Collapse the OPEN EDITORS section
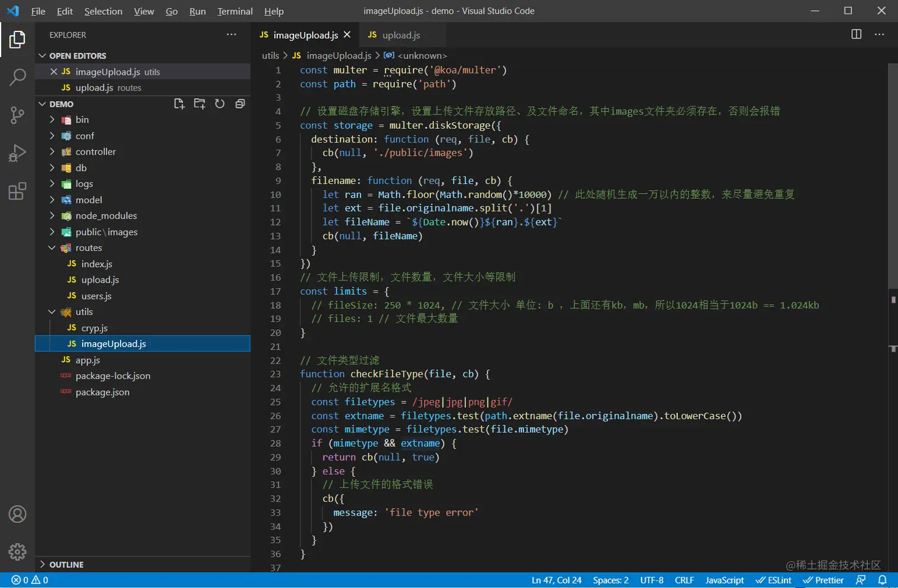 (77, 56)
